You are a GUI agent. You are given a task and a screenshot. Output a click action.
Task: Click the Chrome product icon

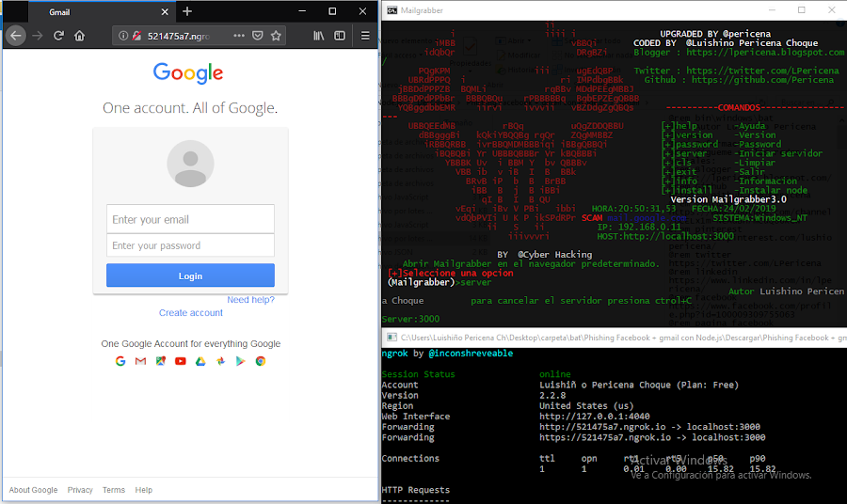pos(261,361)
